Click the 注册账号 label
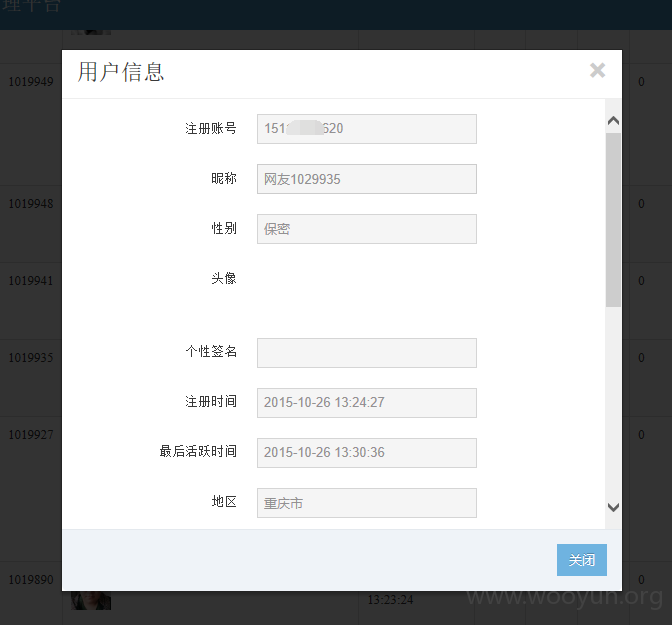 pos(211,128)
